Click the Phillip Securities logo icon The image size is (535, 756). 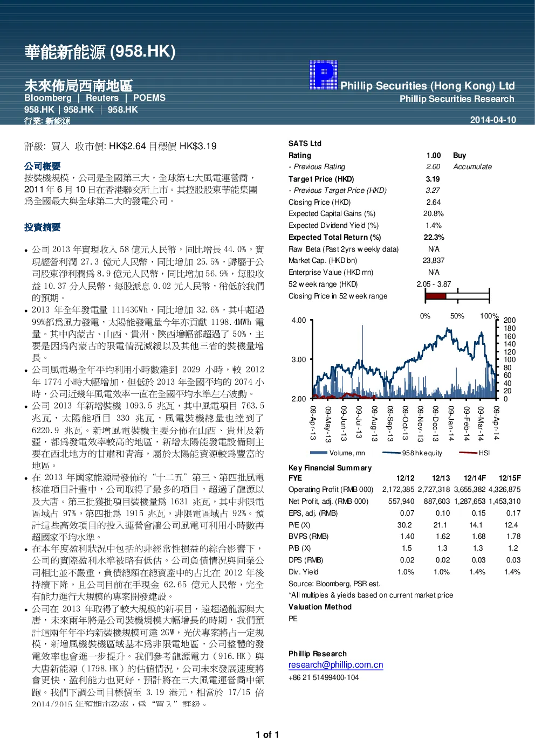click(324, 75)
